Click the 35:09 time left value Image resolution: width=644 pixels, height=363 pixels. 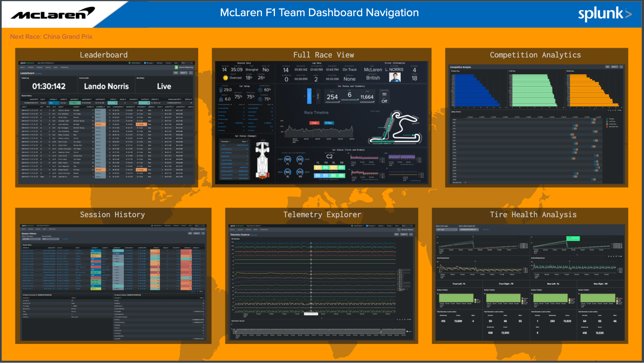236,70
